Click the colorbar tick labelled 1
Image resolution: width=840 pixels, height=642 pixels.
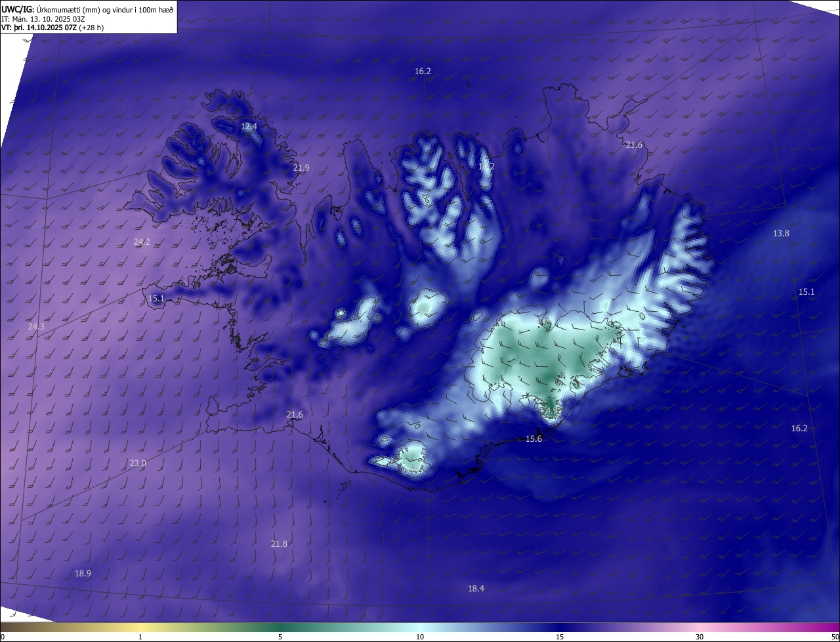point(140,637)
